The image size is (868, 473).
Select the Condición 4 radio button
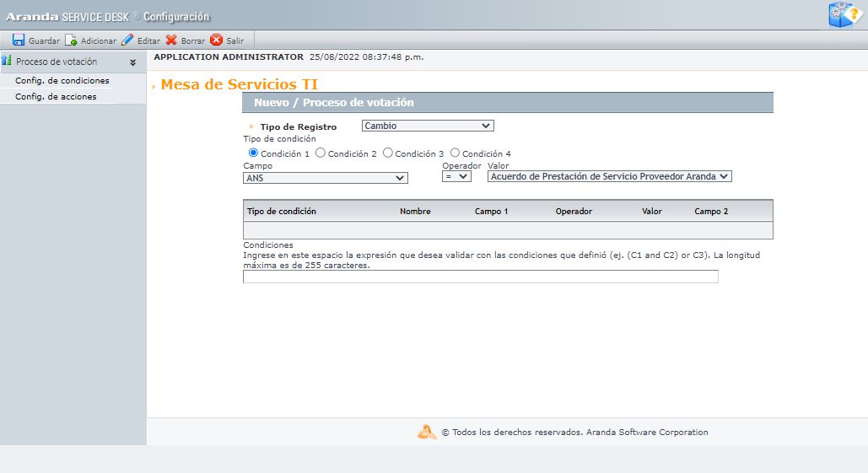click(x=455, y=153)
